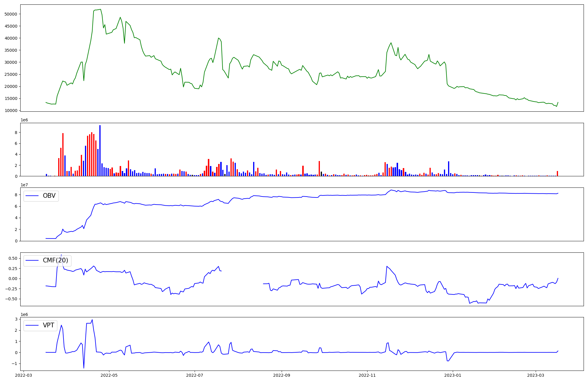Click the VPT legend blue line sample
Image resolution: width=588 pixels, height=382 pixels.
(x=32, y=325)
